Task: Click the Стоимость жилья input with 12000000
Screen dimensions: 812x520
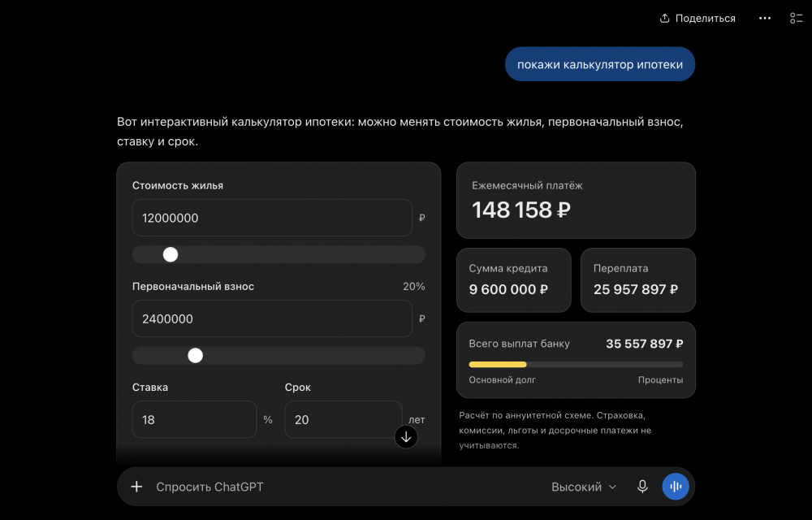Action: [x=272, y=218]
